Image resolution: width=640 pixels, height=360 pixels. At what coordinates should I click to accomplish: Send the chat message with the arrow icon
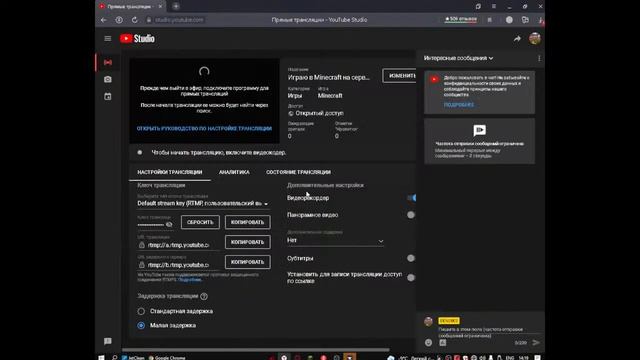click(536, 342)
